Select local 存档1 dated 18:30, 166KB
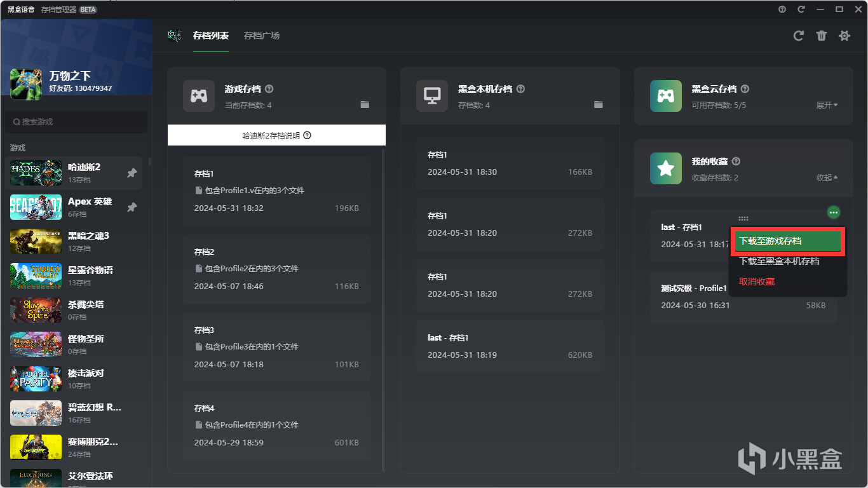Viewport: 868px width, 488px height. point(510,163)
